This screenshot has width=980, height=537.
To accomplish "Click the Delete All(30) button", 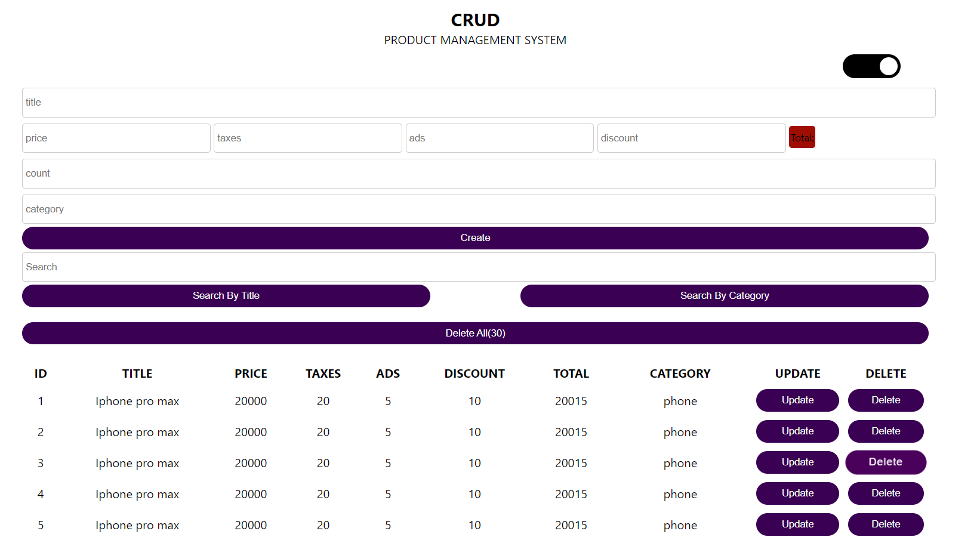I will coord(475,333).
